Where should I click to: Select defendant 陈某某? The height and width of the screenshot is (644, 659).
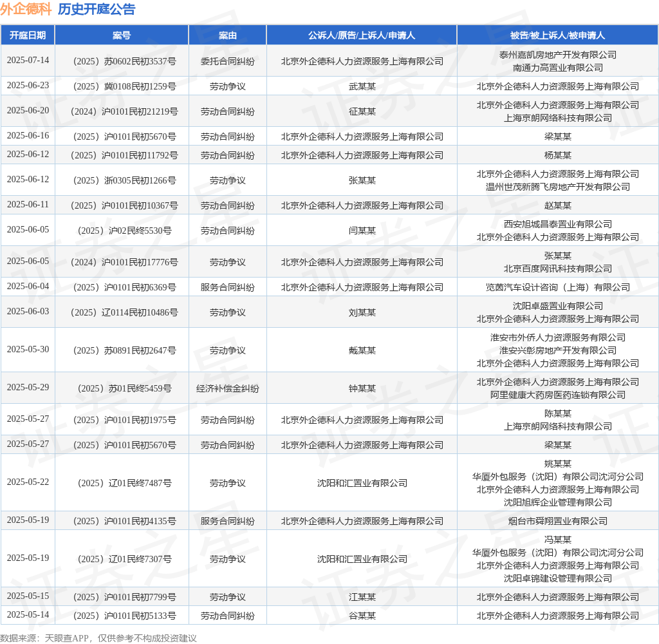[x=558, y=413]
